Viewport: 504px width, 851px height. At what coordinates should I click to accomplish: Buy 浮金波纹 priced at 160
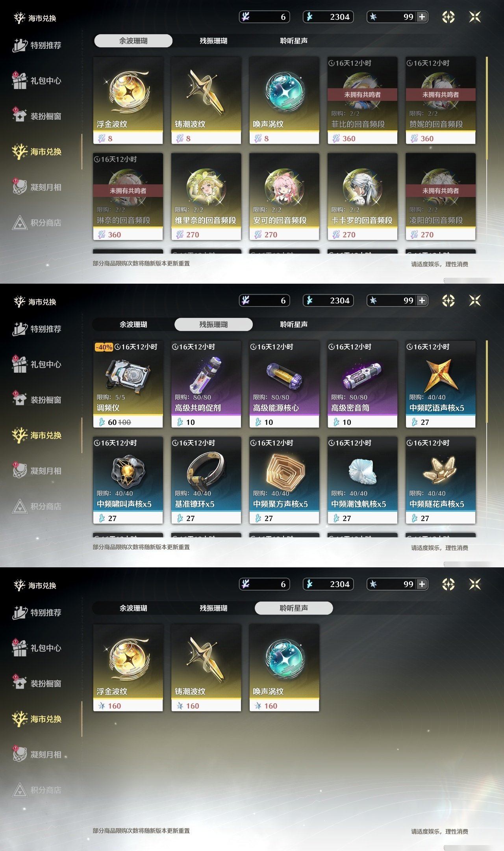128,668
